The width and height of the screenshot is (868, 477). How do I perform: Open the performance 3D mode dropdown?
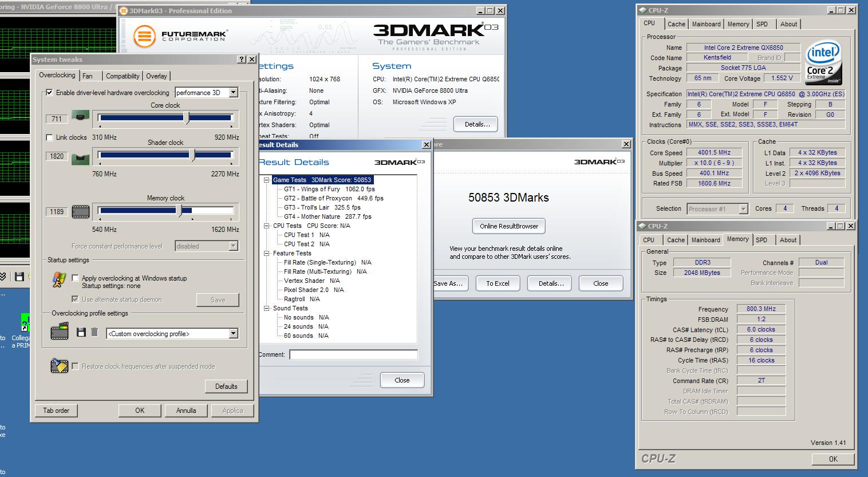(x=233, y=93)
